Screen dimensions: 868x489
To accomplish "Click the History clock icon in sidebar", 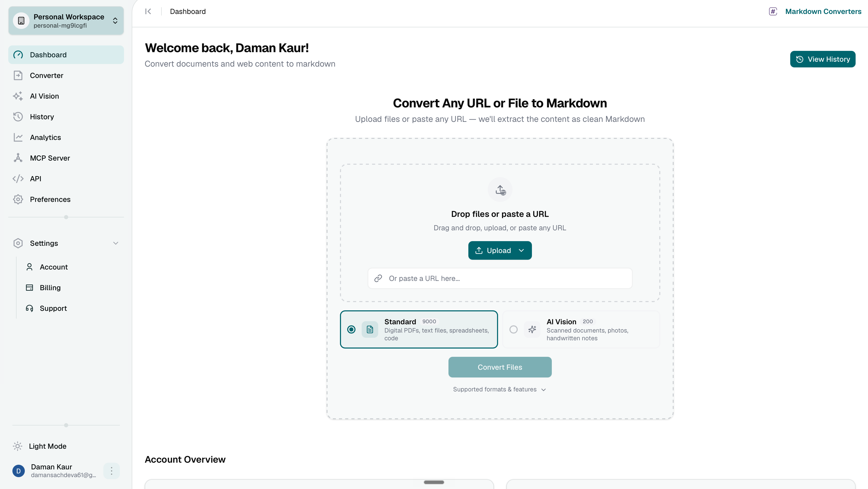I will 18,116.
